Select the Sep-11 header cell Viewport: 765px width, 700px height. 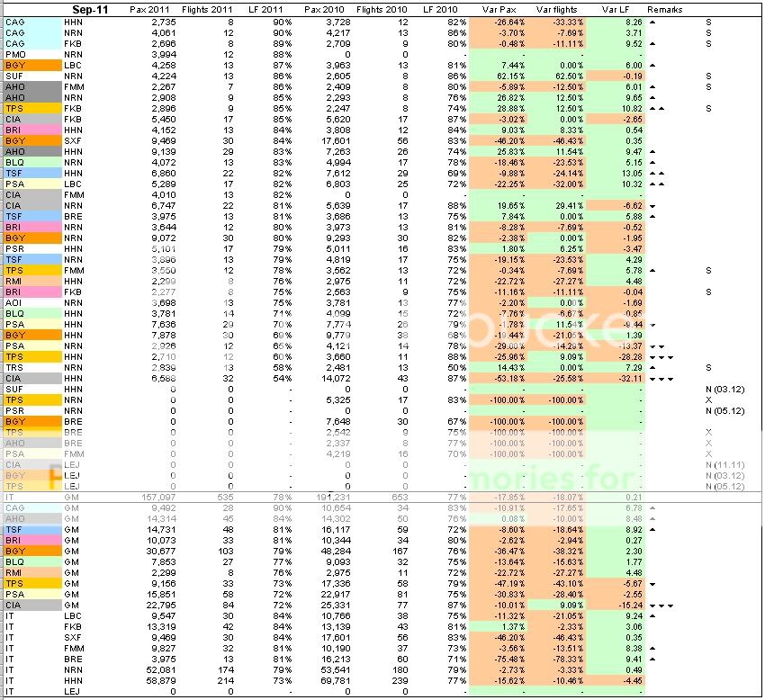coord(89,9)
